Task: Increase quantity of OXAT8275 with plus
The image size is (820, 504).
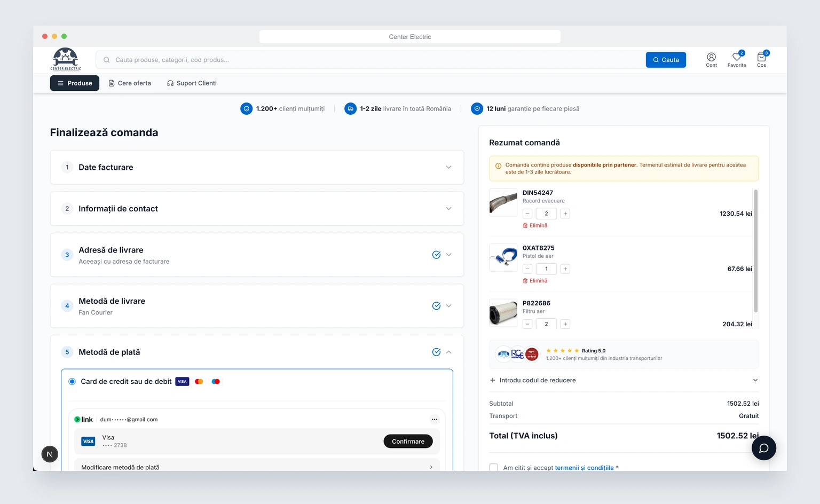Action: [565, 269]
